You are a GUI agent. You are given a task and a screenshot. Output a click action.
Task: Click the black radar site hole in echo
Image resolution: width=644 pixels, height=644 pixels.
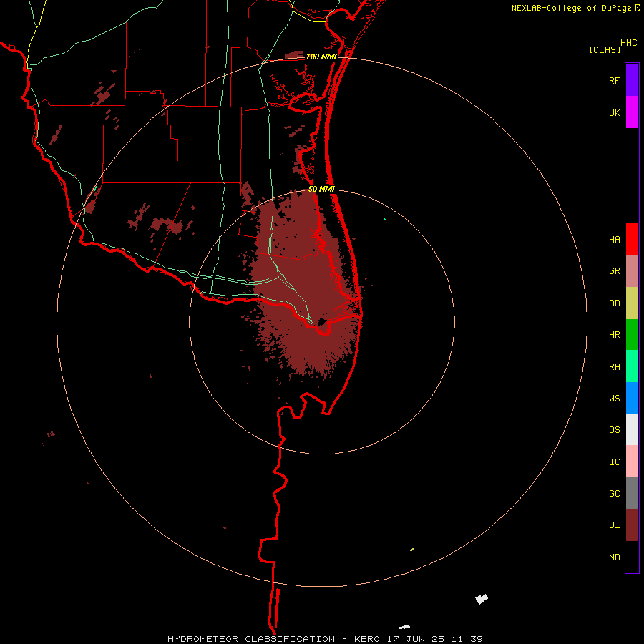(x=321, y=321)
